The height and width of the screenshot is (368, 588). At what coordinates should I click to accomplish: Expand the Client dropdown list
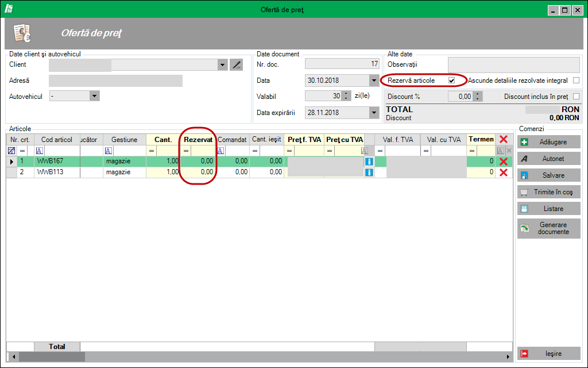coord(223,65)
